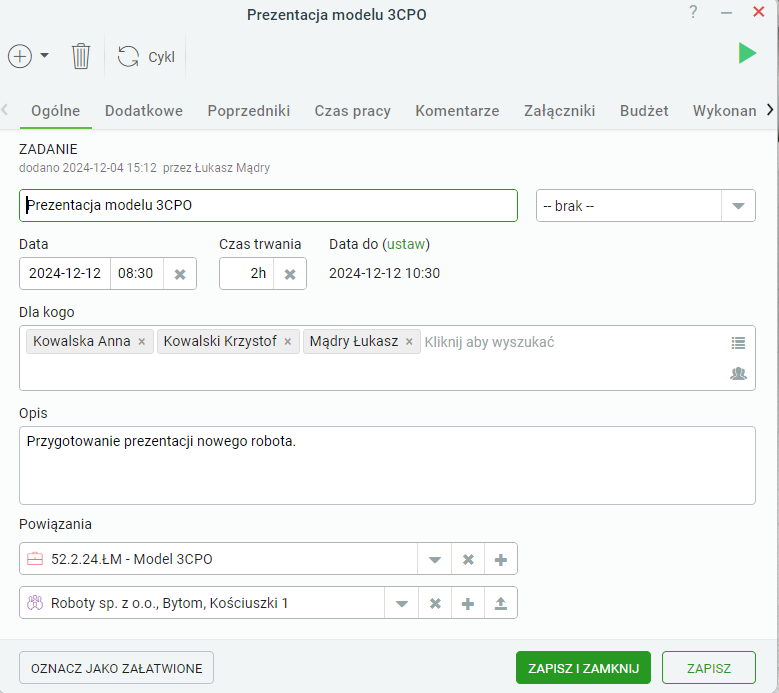
Task: Click the Zapisz button
Action: 709,668
